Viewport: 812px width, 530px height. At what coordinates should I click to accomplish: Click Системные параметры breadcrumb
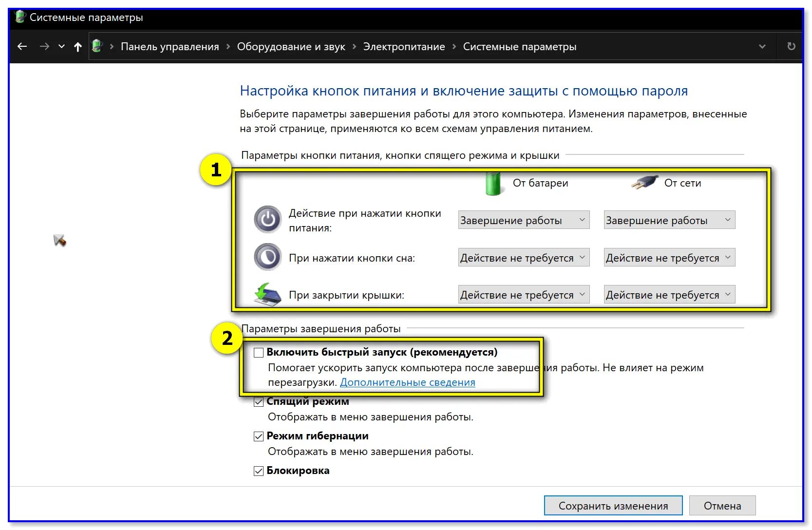coord(519,47)
